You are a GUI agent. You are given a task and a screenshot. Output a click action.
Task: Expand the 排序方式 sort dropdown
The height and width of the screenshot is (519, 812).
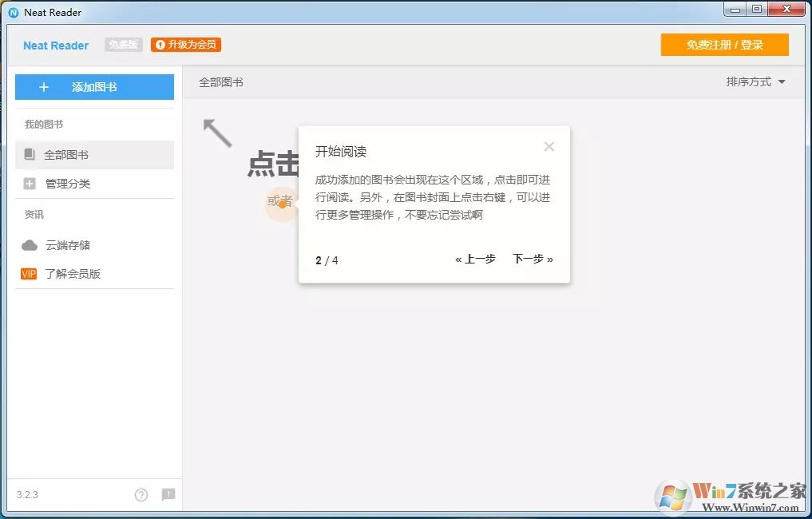[755, 82]
